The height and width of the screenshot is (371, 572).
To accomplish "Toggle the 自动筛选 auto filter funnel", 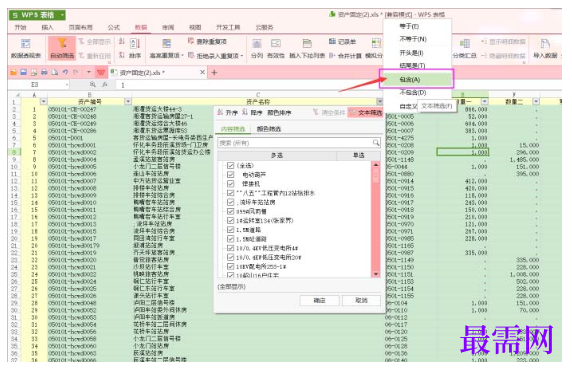I will (62, 44).
